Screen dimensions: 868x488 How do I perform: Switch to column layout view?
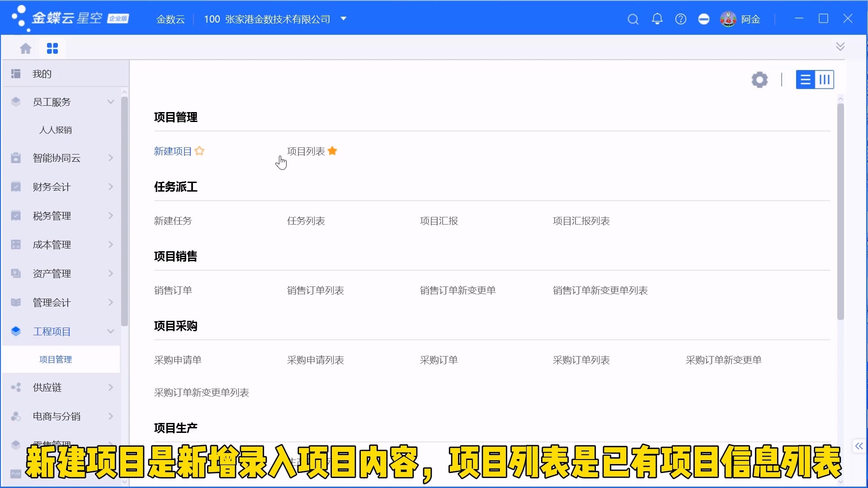825,80
